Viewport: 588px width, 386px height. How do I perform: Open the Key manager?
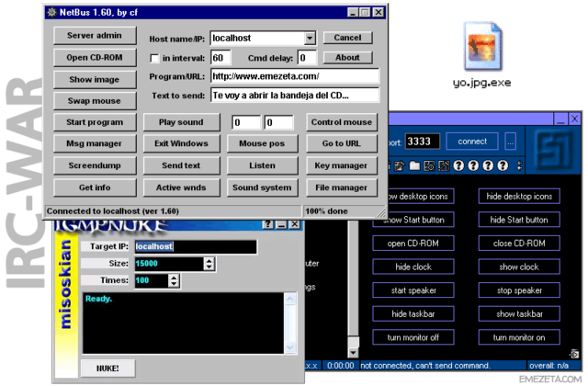(342, 165)
